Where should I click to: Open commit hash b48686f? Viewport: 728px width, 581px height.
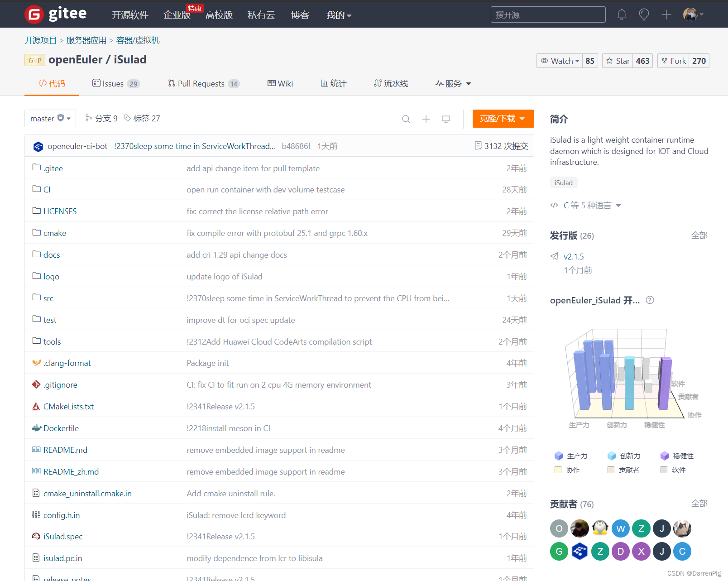(296, 146)
